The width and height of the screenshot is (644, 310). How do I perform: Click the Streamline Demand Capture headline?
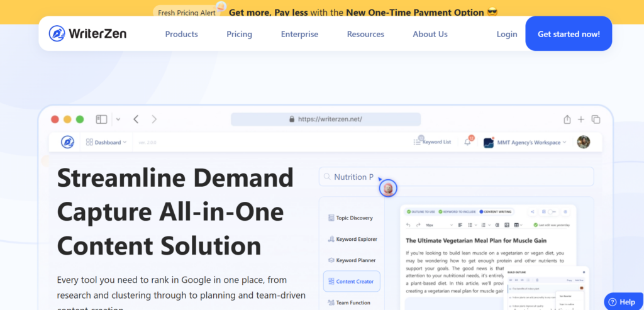click(175, 212)
